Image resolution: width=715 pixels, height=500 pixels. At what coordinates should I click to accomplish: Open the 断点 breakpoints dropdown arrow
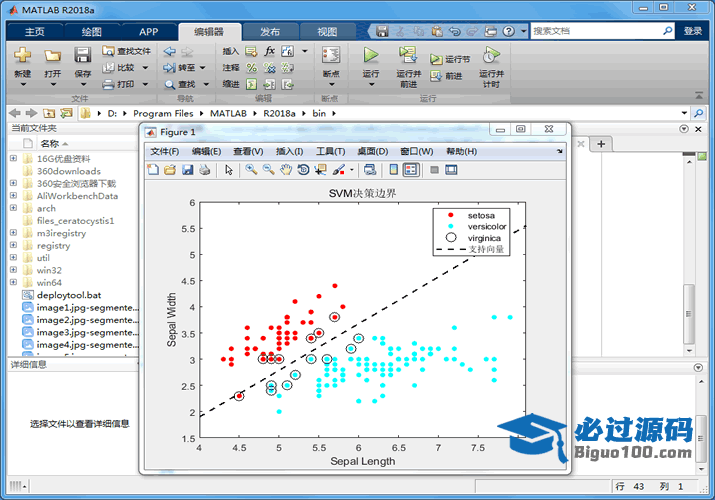pos(332,84)
